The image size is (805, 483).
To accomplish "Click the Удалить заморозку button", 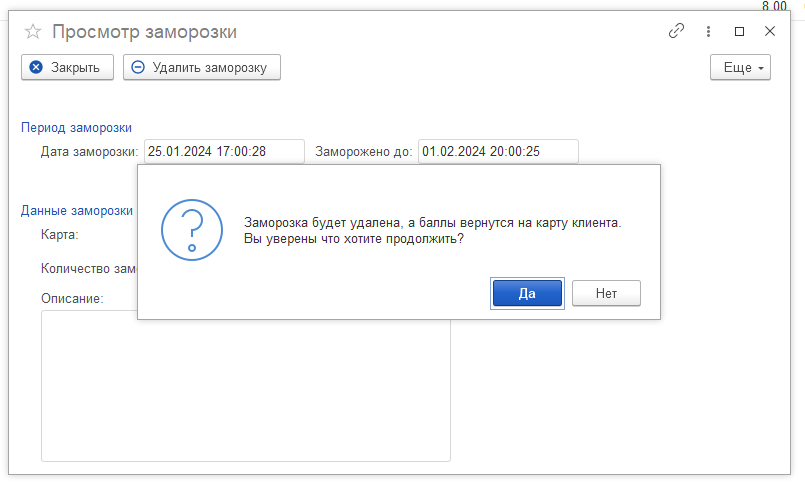I will coord(202,67).
